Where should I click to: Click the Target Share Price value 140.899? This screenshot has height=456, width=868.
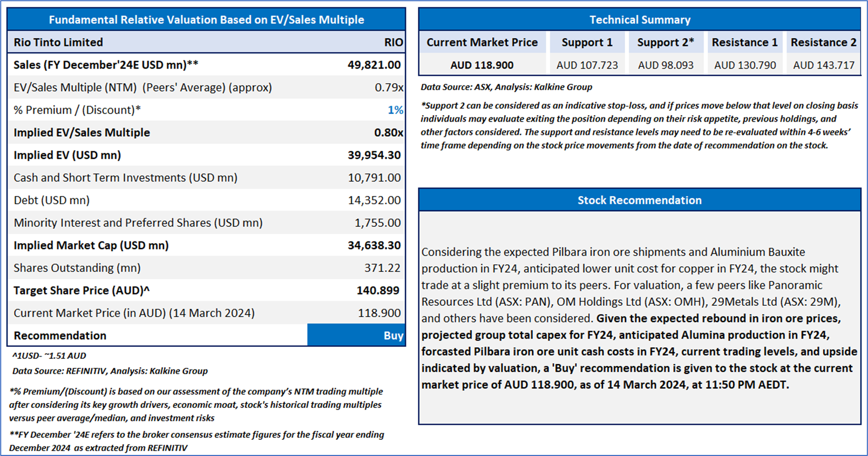(x=378, y=291)
